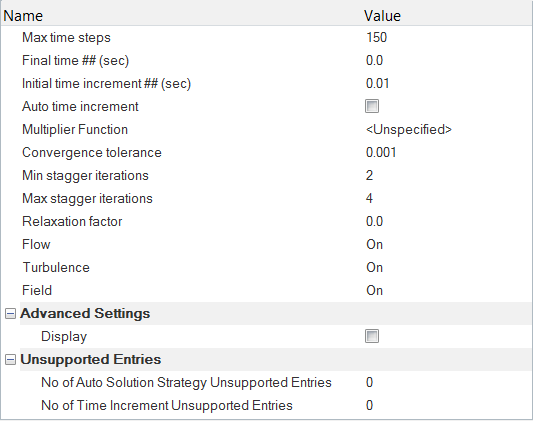Collapse the Unsupported Entries section
Viewport: 533px width, 421px height.
(10, 359)
